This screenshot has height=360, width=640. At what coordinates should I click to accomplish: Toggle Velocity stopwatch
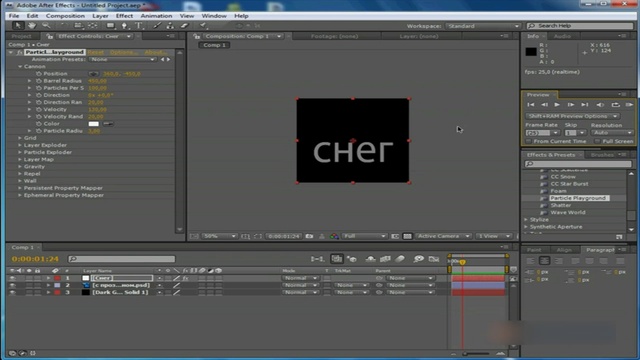coord(39,109)
